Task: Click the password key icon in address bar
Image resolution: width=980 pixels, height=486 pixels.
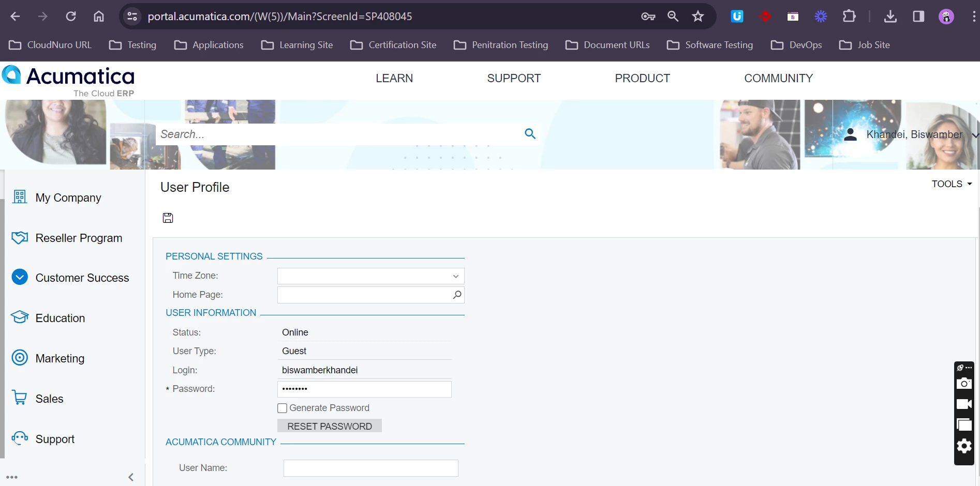Action: click(x=648, y=17)
